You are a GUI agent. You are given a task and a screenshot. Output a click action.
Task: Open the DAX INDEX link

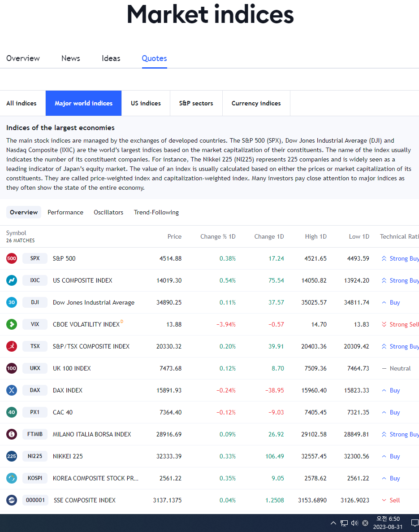pos(68,390)
